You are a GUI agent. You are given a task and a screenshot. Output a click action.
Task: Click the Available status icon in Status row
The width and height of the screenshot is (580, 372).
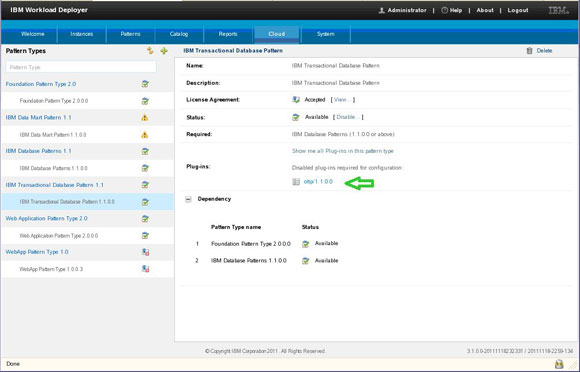click(296, 117)
